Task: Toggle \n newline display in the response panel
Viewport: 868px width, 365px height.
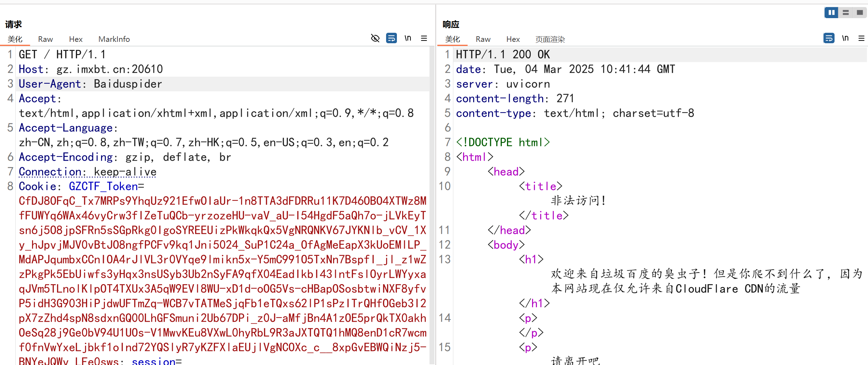Action: (846, 38)
